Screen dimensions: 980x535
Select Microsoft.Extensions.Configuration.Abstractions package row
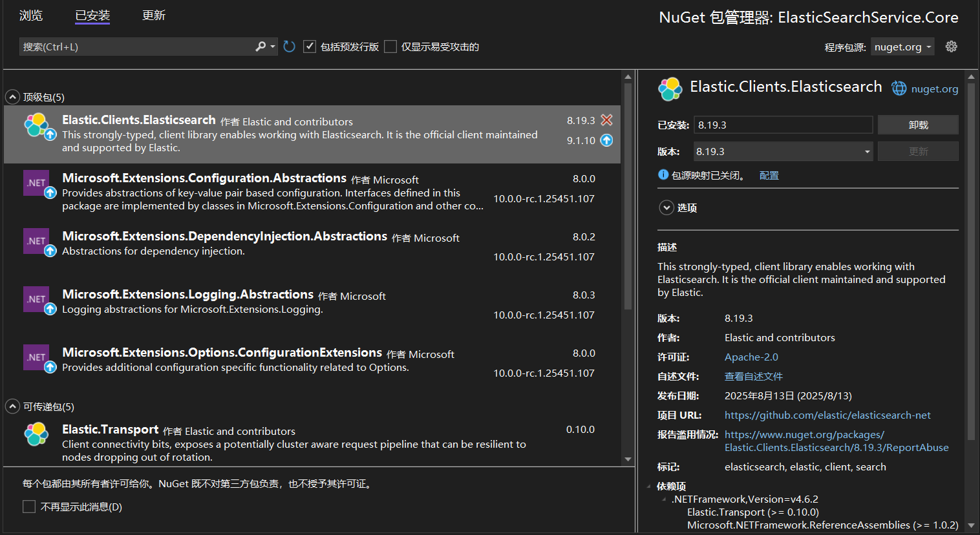point(312,193)
